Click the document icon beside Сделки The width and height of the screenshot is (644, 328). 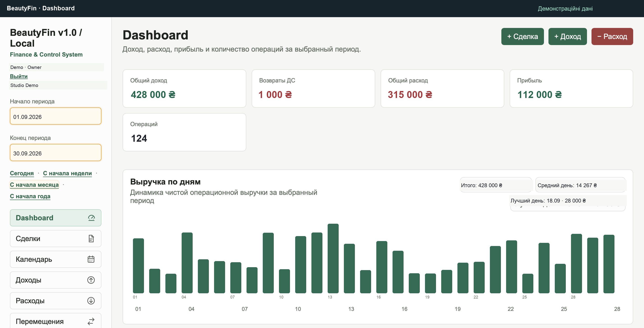tap(91, 239)
